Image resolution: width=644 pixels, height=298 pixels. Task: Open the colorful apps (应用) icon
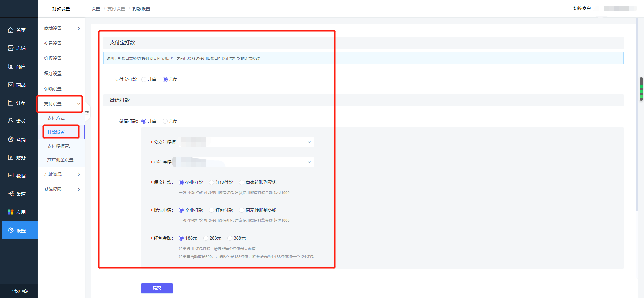pyautogui.click(x=11, y=212)
